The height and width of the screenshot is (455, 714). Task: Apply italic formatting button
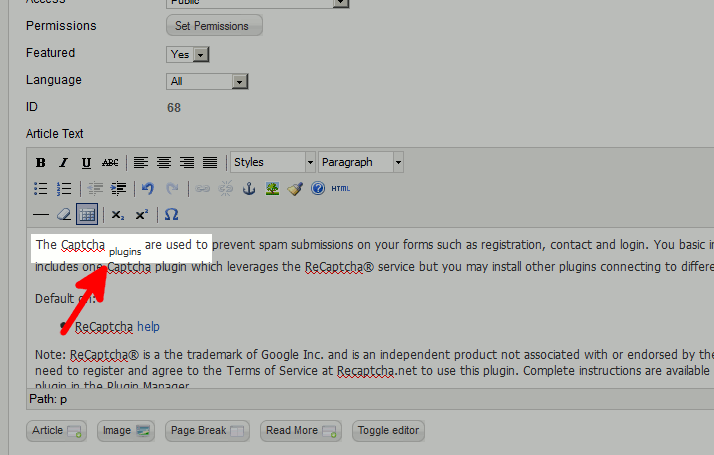[64, 163]
